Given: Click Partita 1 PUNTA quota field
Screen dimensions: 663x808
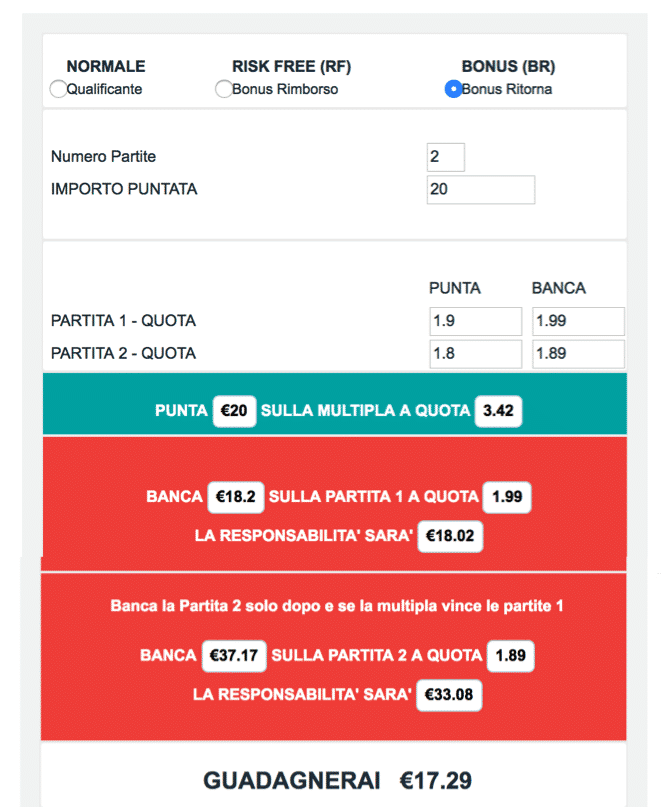Looking at the screenshot, I should click(475, 321).
